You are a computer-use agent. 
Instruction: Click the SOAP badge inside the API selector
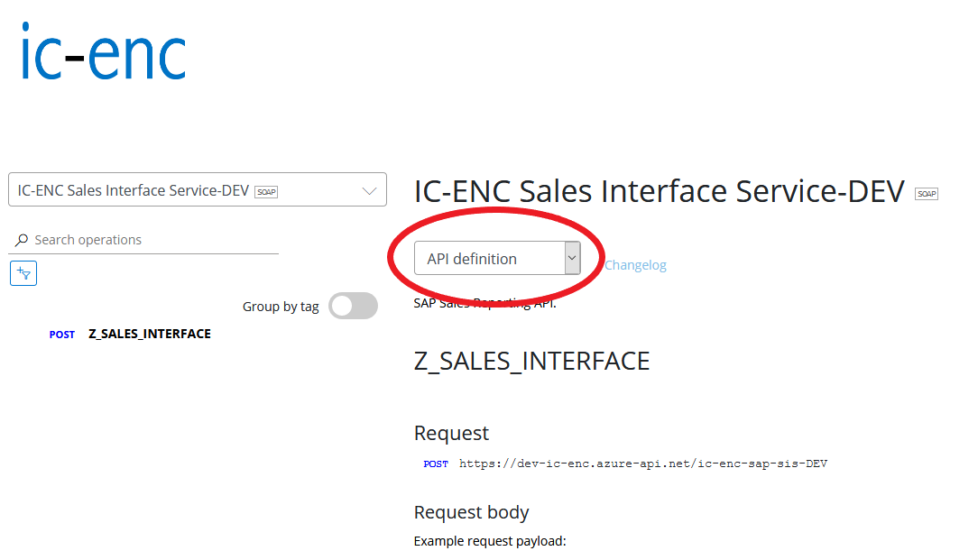[266, 191]
